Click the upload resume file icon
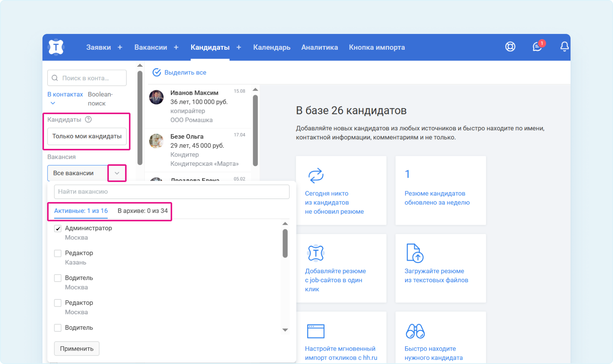The width and height of the screenshot is (613, 364). pyautogui.click(x=415, y=253)
